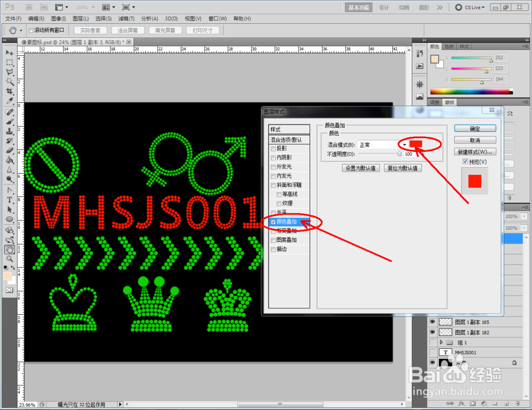Select the History Brush tool
The image size is (532, 410).
coord(10,141)
